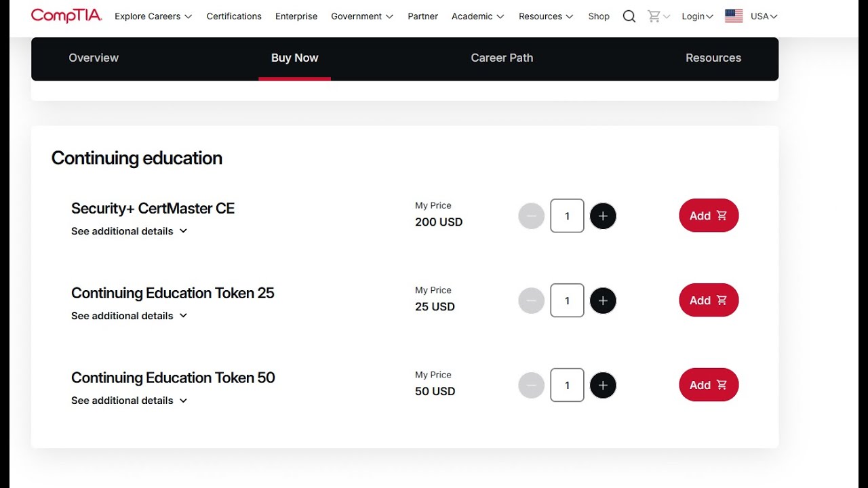Click the Token 25 quantity input field
The image size is (868, 488).
[567, 301]
